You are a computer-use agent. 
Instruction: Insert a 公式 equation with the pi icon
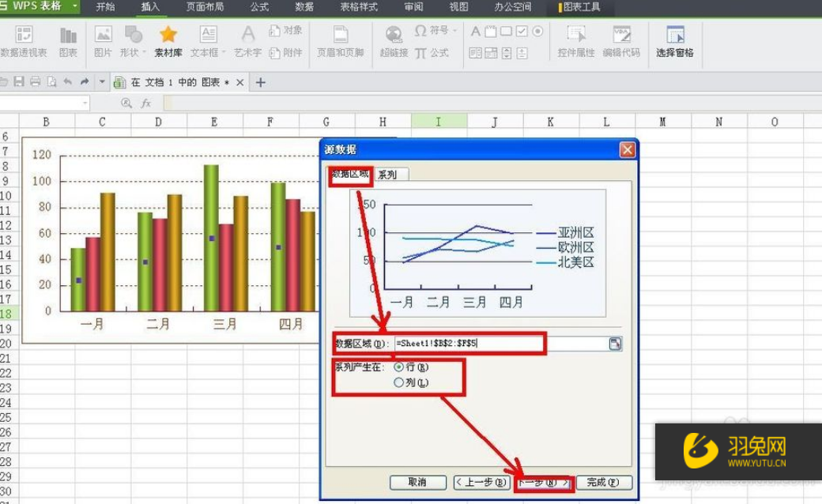click(432, 52)
